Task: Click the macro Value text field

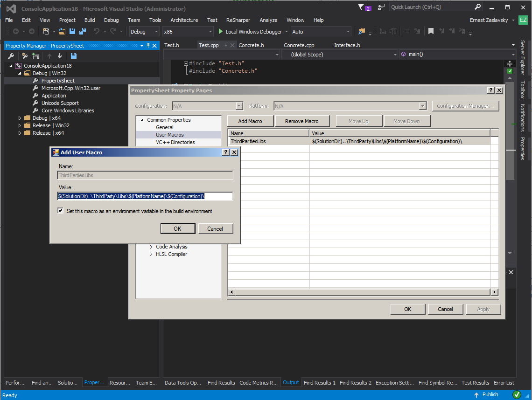Action: pos(145,196)
